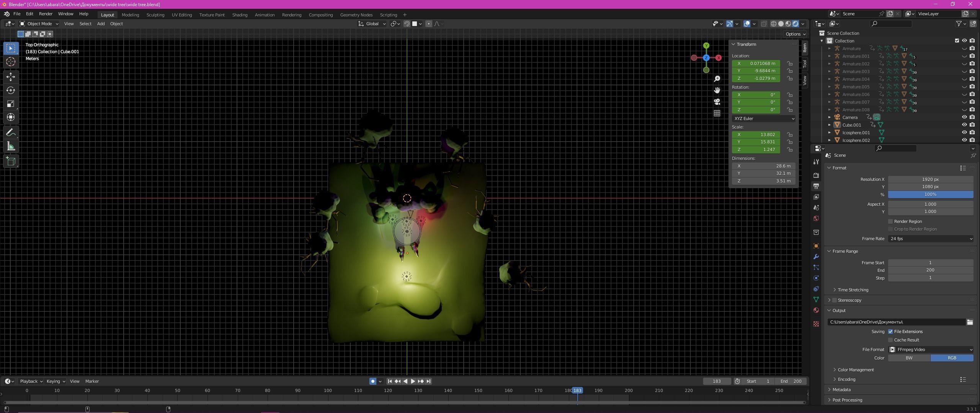
Task: Activate the Annotate pencil tool
Action: tap(11, 133)
